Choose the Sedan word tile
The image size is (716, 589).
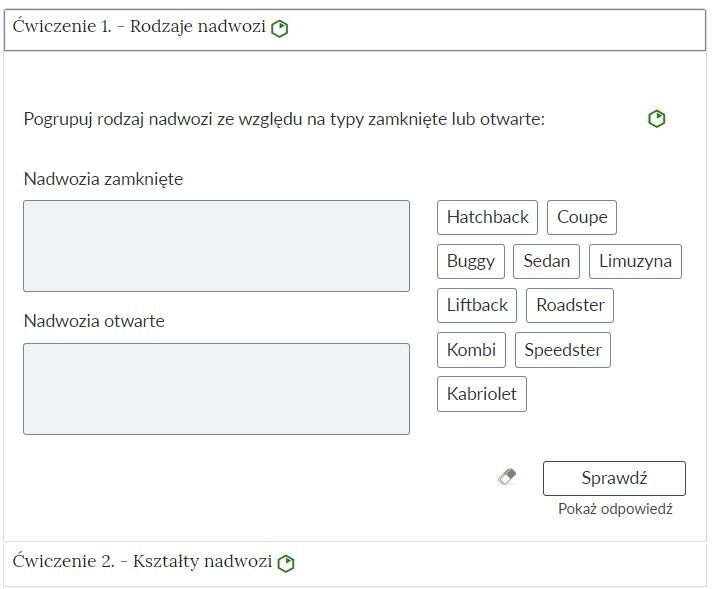pyautogui.click(x=547, y=261)
